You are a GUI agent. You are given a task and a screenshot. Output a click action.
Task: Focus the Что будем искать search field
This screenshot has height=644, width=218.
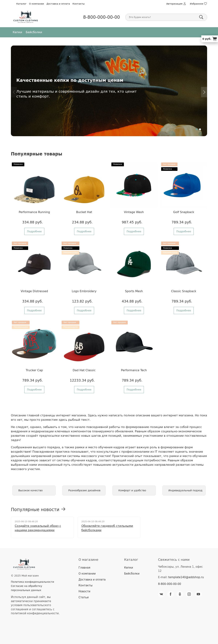[163, 17]
